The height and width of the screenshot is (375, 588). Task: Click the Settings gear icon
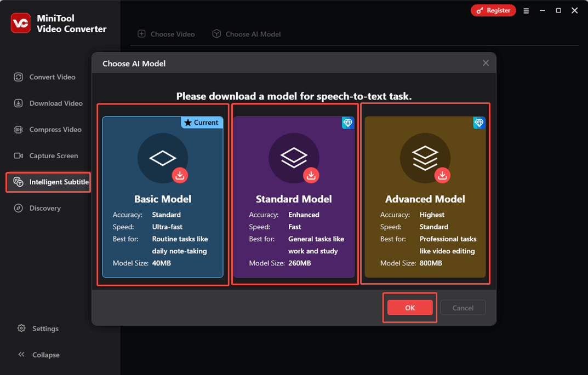[x=21, y=328]
